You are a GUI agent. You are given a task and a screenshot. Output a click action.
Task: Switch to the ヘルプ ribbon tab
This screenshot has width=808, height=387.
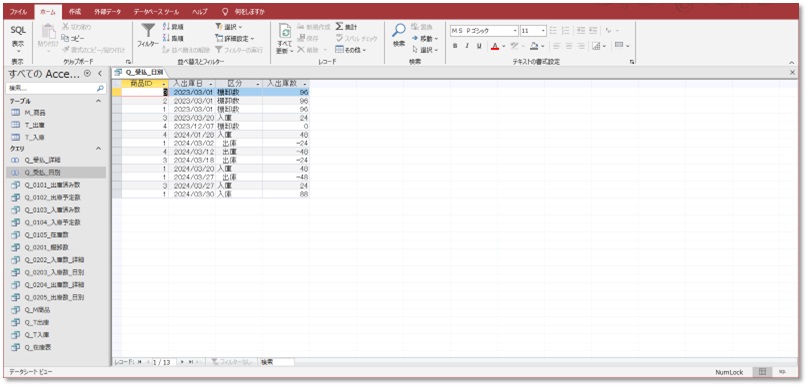pyautogui.click(x=199, y=11)
